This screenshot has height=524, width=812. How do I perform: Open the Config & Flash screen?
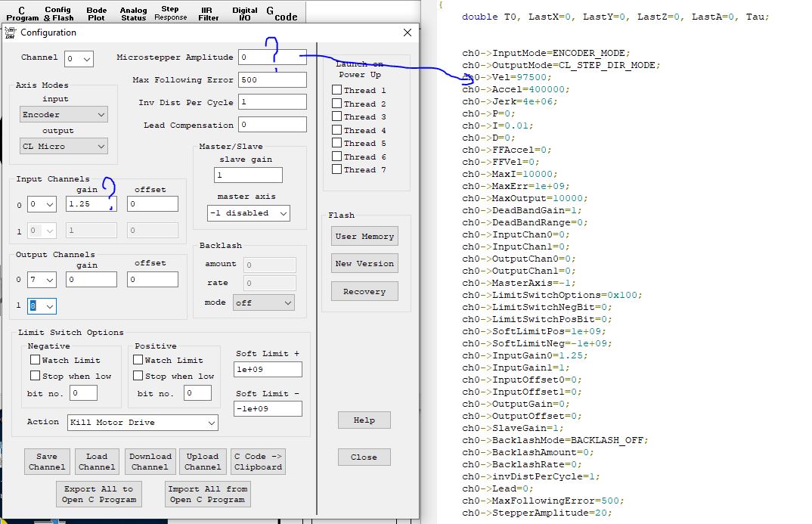58,13
